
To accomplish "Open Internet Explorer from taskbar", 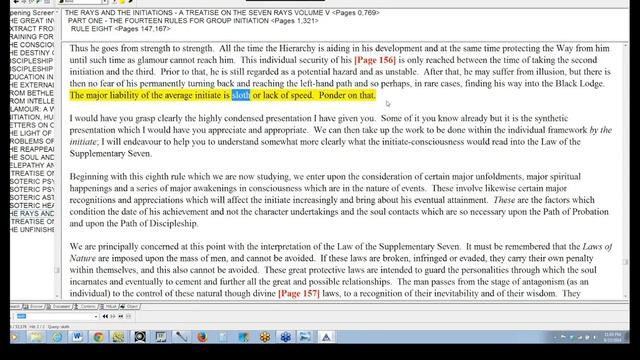I will click(x=57, y=337).
